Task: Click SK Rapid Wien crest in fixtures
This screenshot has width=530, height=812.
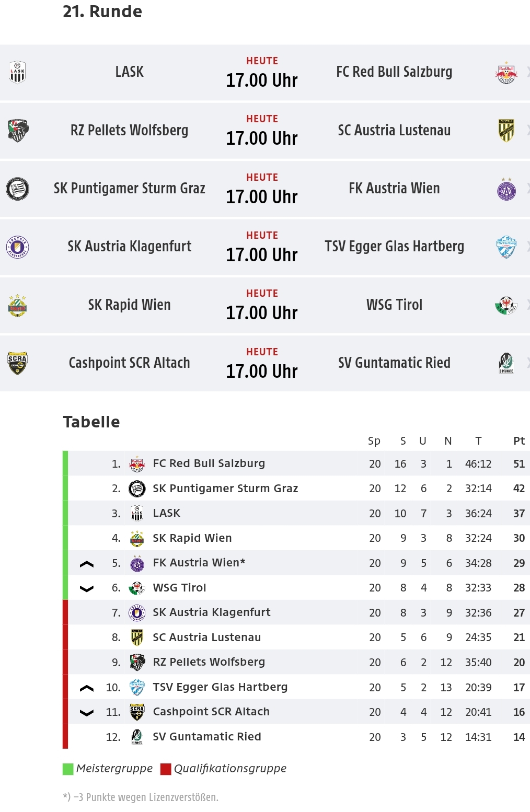Action: coord(17,305)
